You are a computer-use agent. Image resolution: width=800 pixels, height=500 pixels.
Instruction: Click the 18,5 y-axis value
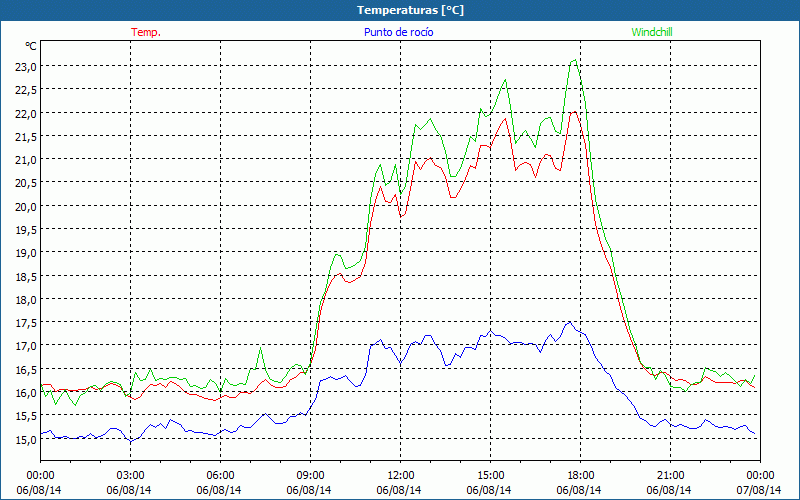[26, 276]
